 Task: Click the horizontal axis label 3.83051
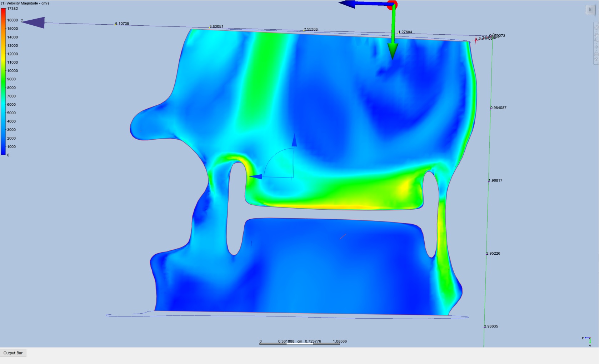[x=216, y=26]
